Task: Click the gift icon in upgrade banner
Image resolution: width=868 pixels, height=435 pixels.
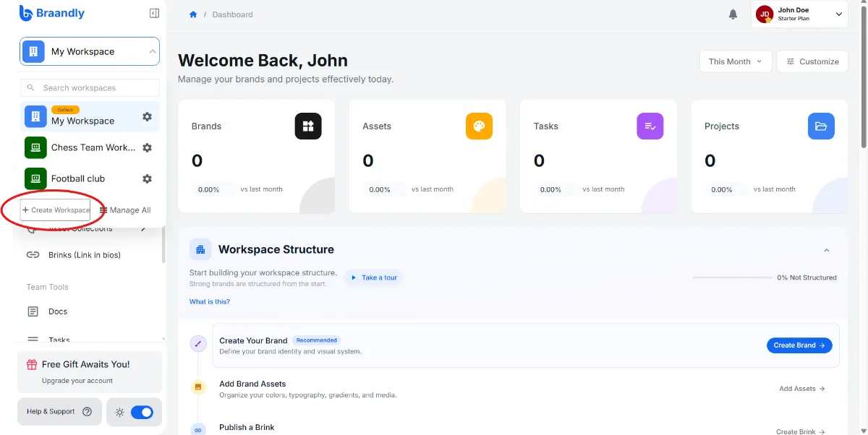Action: coord(32,364)
